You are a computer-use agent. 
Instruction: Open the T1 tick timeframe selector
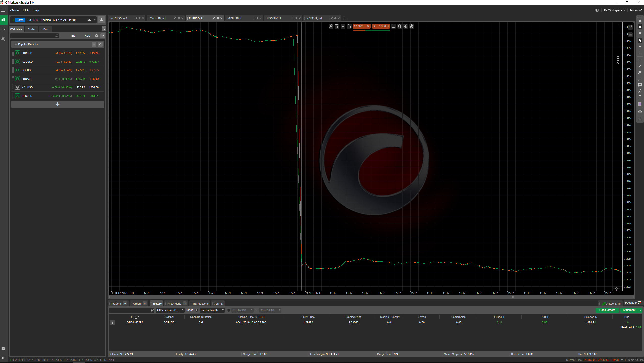pos(349,26)
